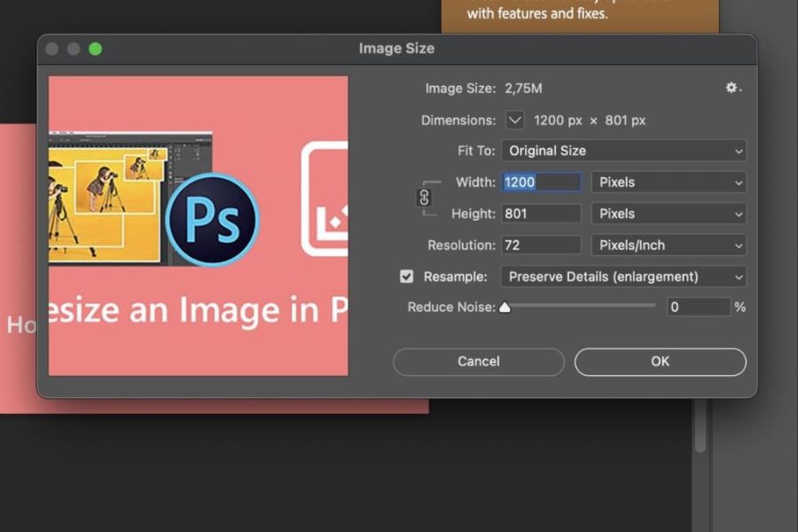Open the gear settings menu

point(732,88)
